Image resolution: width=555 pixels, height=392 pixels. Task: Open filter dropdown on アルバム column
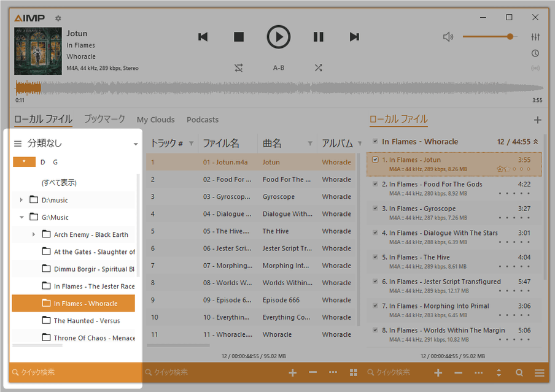(360, 144)
